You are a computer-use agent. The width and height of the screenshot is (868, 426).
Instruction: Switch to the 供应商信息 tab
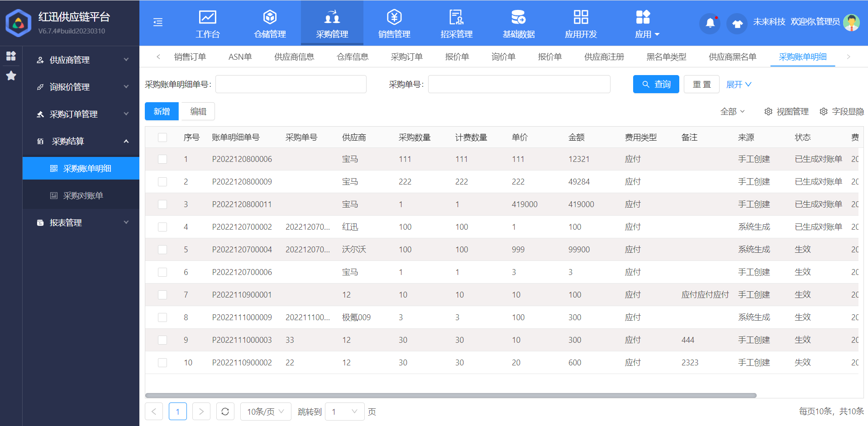coord(294,57)
